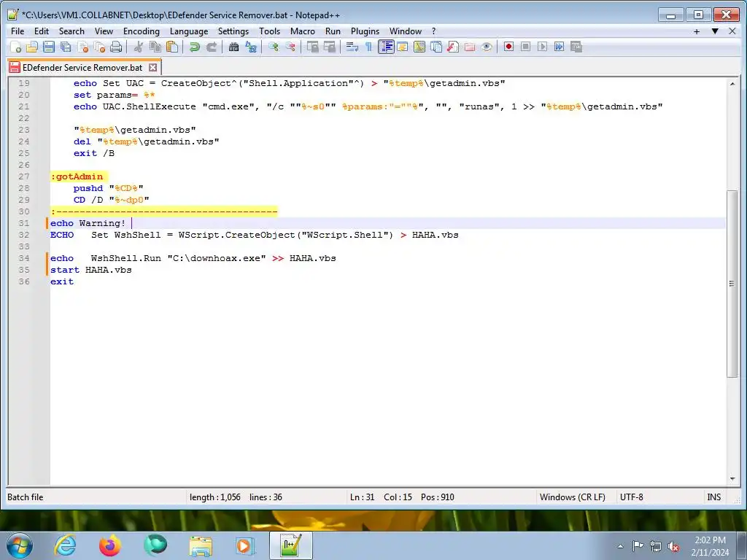The image size is (747, 560).
Task: Switch INS/OVR mode in status bar
Action: [713, 497]
